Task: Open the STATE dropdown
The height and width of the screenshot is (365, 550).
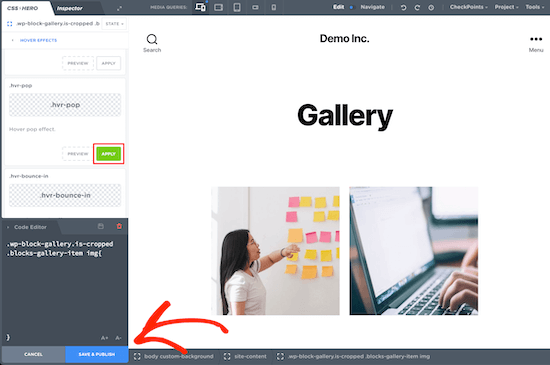Action: tap(114, 24)
